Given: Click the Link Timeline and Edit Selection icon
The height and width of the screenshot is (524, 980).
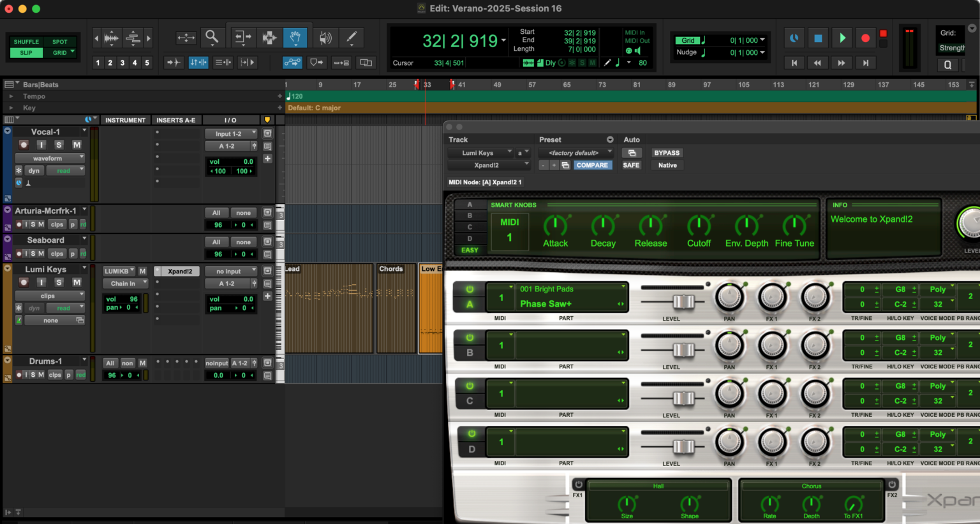Looking at the screenshot, I should coord(200,62).
